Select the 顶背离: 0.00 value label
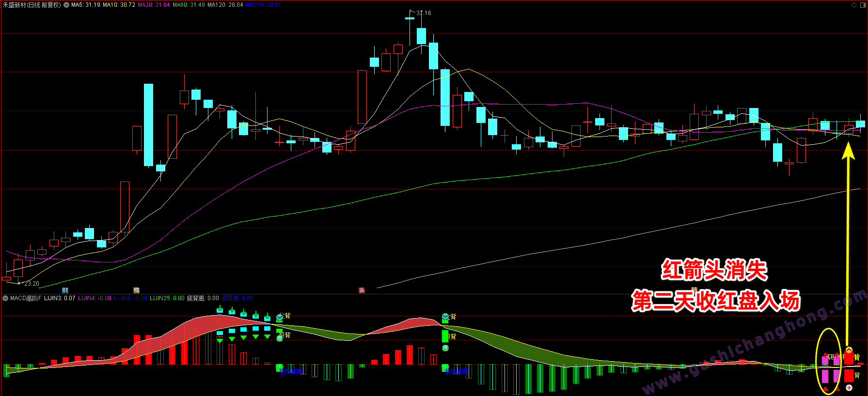The height and width of the screenshot is (396, 868). pos(237,298)
